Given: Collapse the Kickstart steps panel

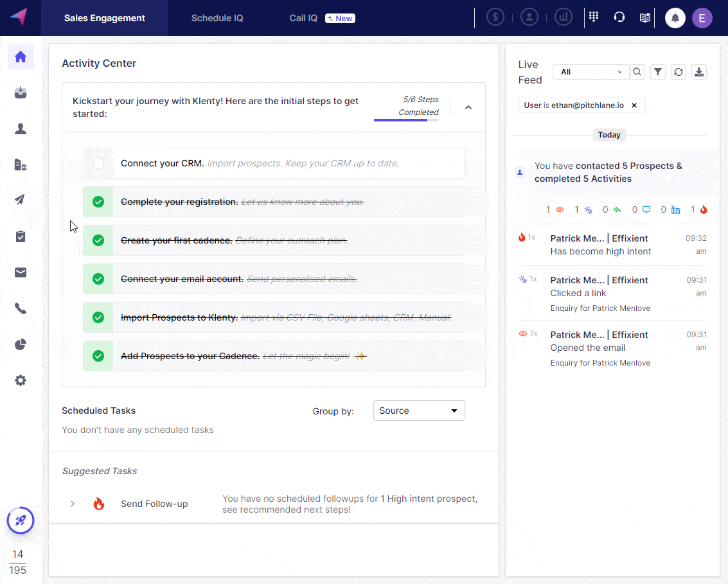Looking at the screenshot, I should coord(468,107).
